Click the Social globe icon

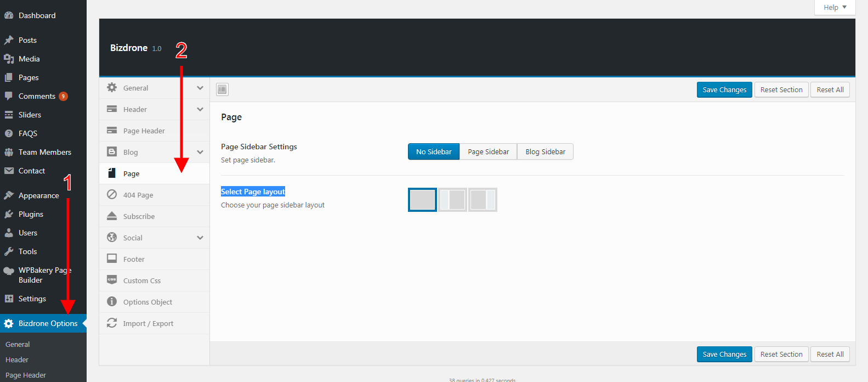tap(112, 238)
